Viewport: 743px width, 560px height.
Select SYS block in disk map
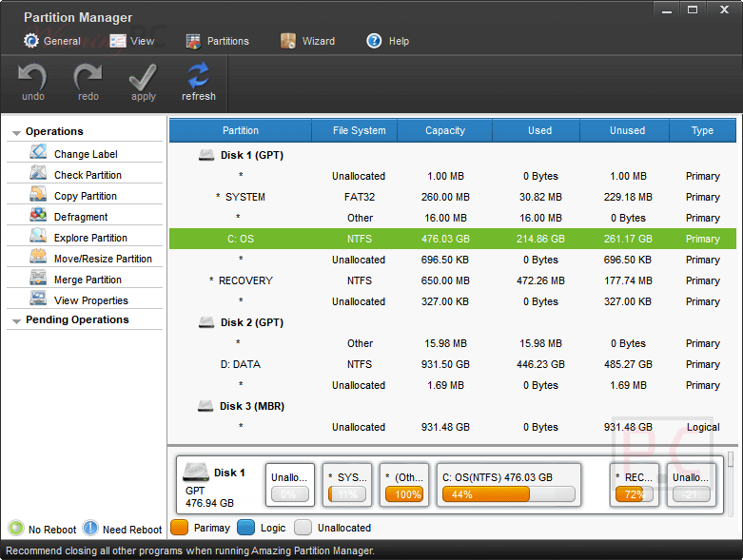(347, 485)
